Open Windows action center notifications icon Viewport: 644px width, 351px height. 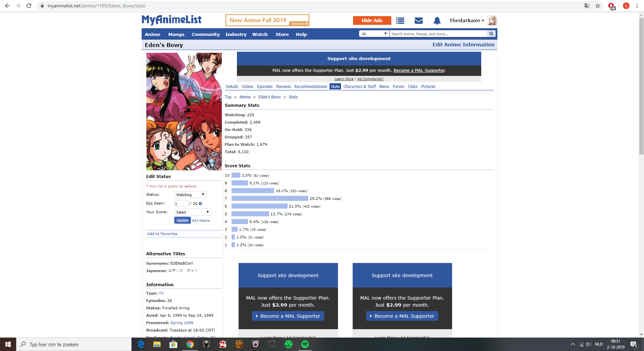coord(634,344)
